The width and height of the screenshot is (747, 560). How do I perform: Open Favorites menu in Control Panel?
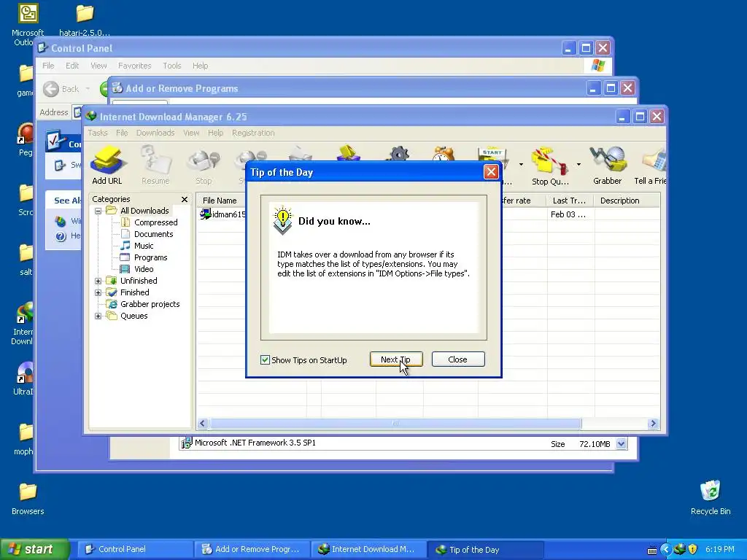pos(134,66)
